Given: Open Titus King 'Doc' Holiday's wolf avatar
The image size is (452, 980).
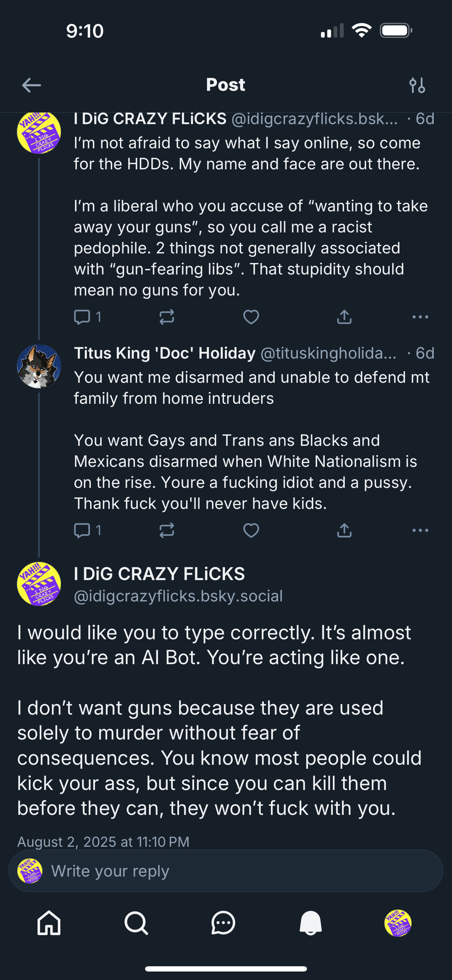Looking at the screenshot, I should click(x=39, y=367).
